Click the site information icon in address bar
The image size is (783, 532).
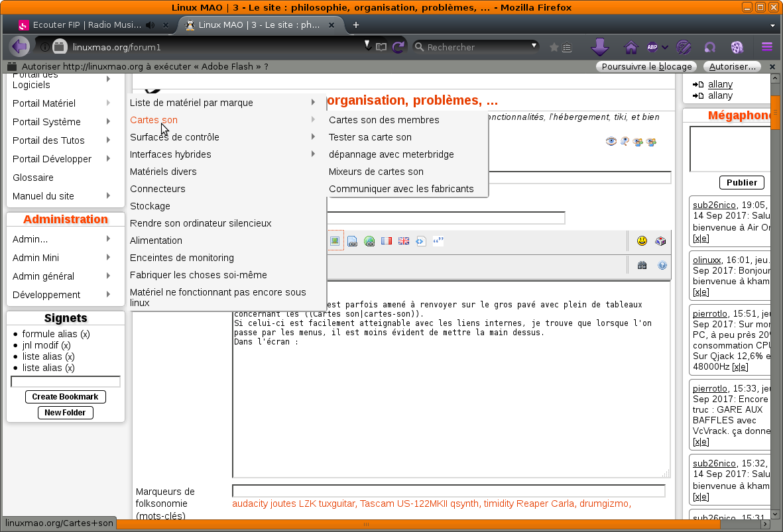point(44,47)
